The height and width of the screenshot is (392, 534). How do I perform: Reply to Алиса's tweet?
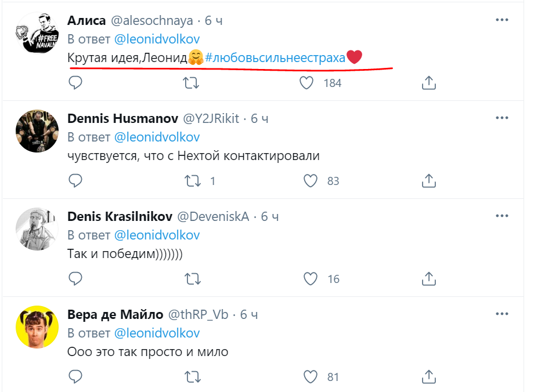[75, 83]
